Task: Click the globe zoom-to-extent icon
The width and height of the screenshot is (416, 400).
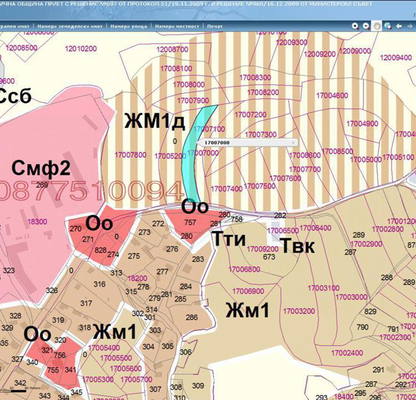Action: tap(387, 26)
